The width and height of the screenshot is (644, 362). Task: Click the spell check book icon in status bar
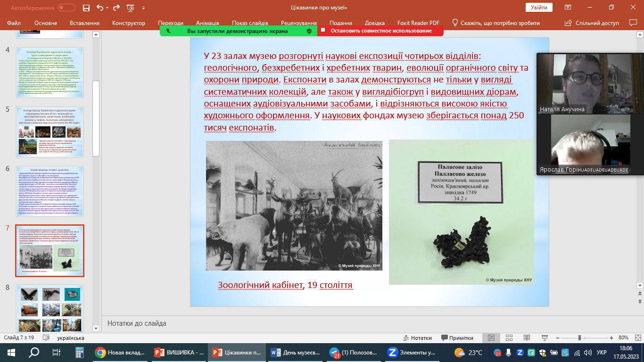click(x=46, y=338)
